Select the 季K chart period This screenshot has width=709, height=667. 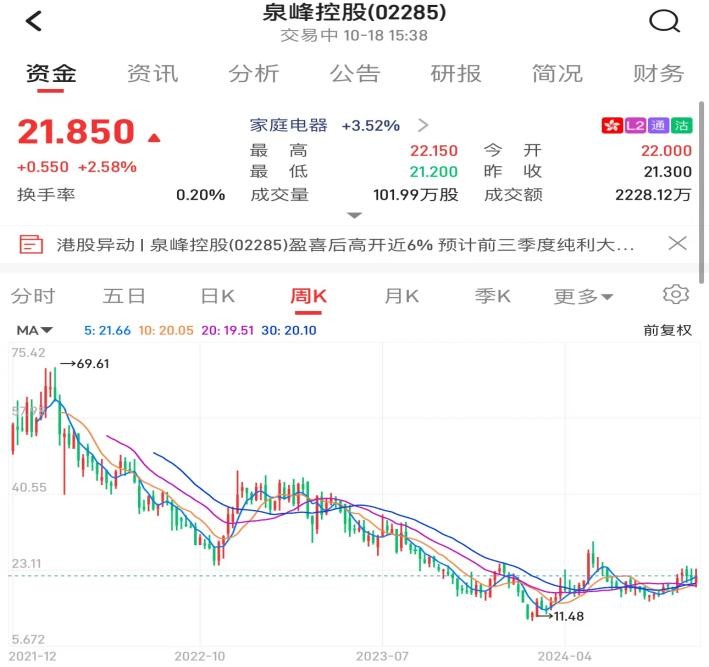[492, 296]
